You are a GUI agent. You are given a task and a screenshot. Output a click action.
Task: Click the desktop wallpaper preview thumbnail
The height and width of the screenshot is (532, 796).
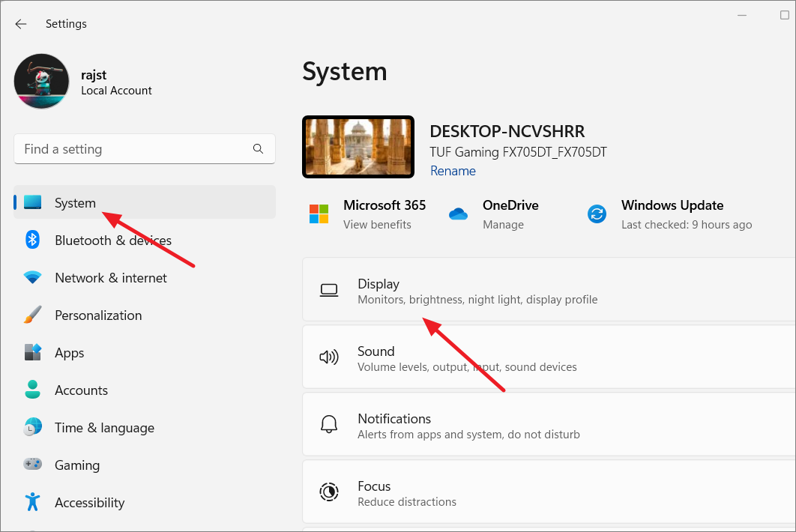(358, 147)
